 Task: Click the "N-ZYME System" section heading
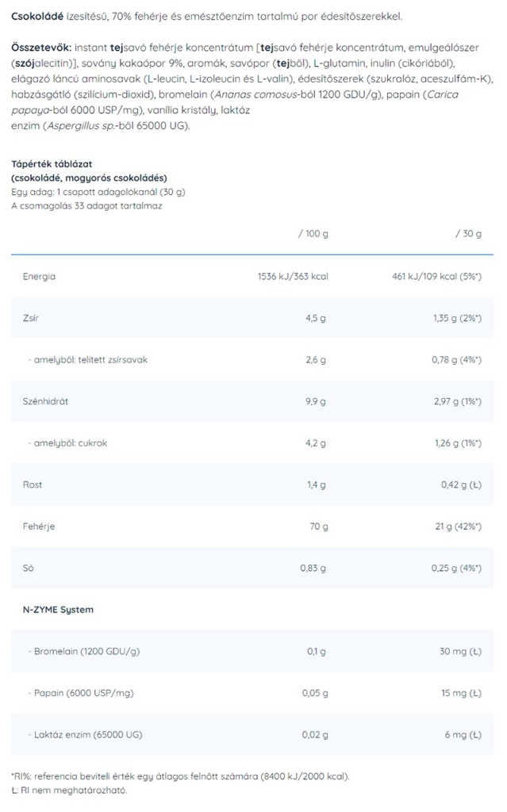(58, 609)
